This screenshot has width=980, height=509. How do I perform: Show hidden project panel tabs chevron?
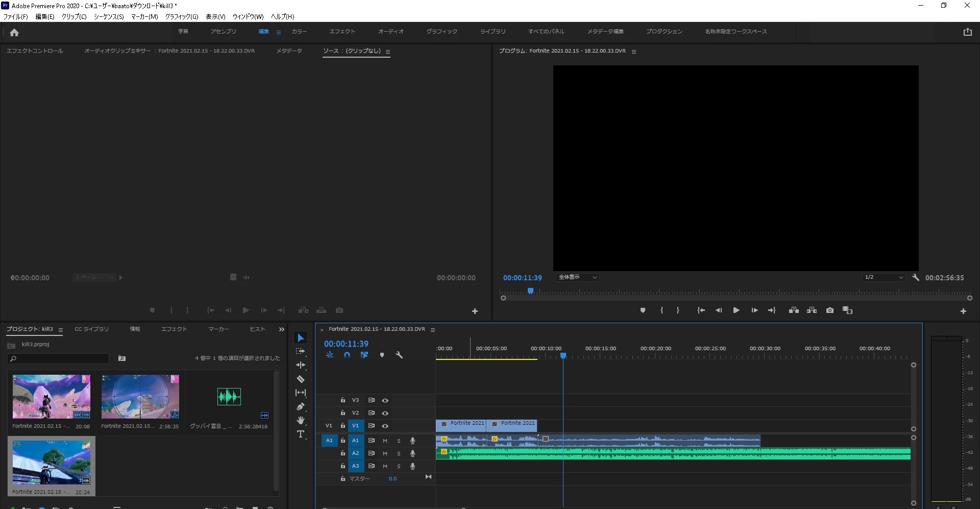[281, 329]
